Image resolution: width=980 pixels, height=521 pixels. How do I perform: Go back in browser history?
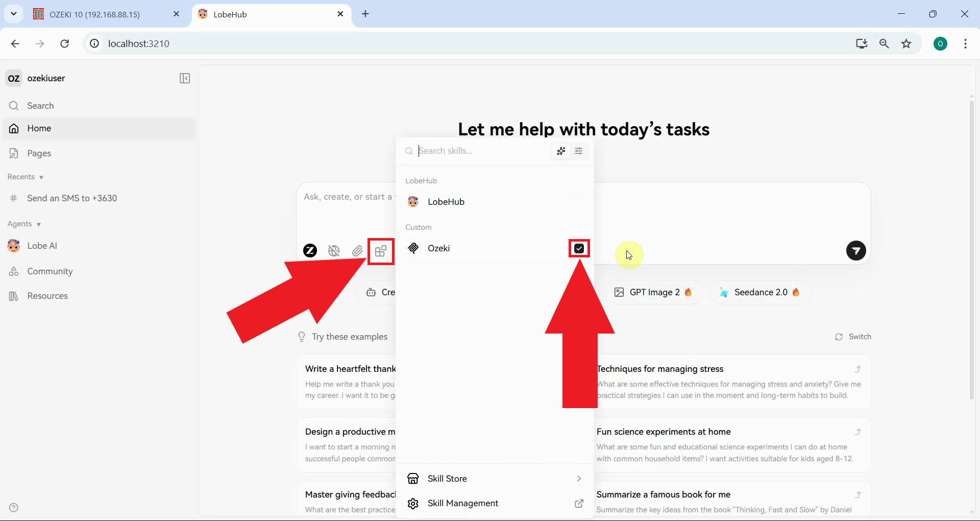pyautogui.click(x=15, y=43)
